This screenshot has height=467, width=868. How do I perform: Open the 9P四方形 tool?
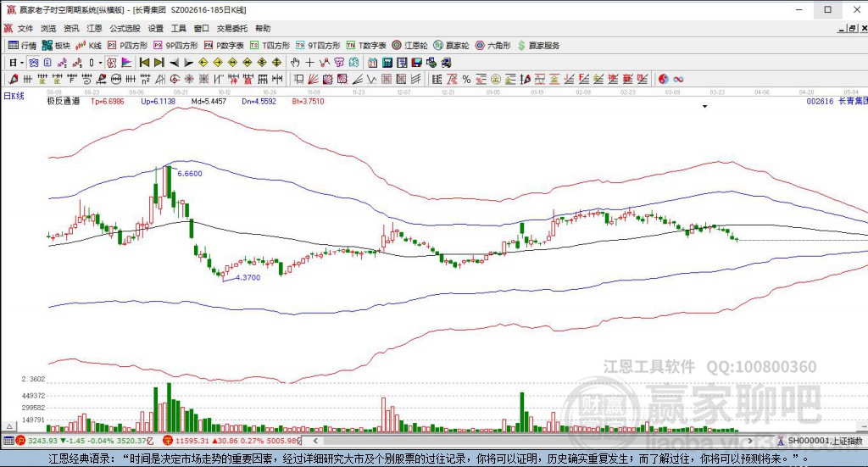175,46
